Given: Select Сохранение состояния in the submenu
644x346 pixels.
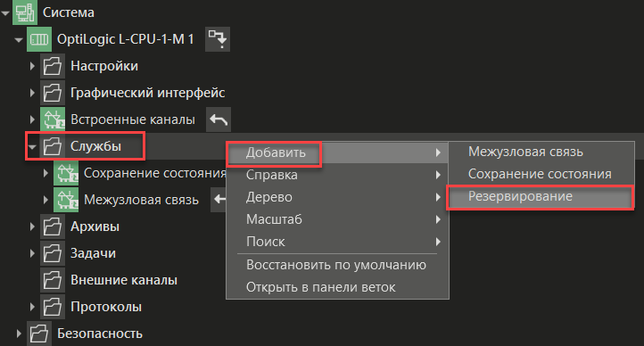Looking at the screenshot, I should (x=541, y=174).
